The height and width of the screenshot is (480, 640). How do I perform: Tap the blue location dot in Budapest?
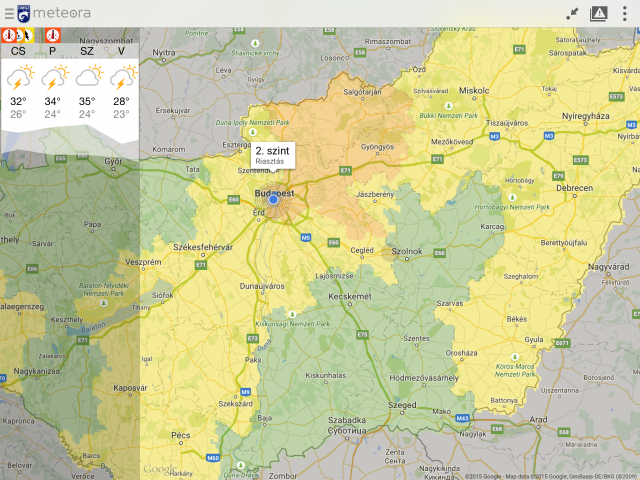tap(273, 200)
